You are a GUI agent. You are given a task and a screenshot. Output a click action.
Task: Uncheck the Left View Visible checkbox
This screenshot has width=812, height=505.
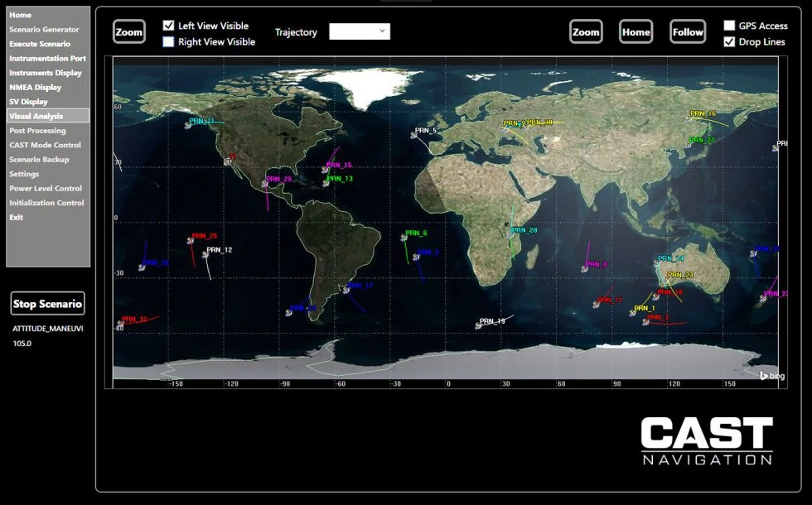(x=169, y=26)
